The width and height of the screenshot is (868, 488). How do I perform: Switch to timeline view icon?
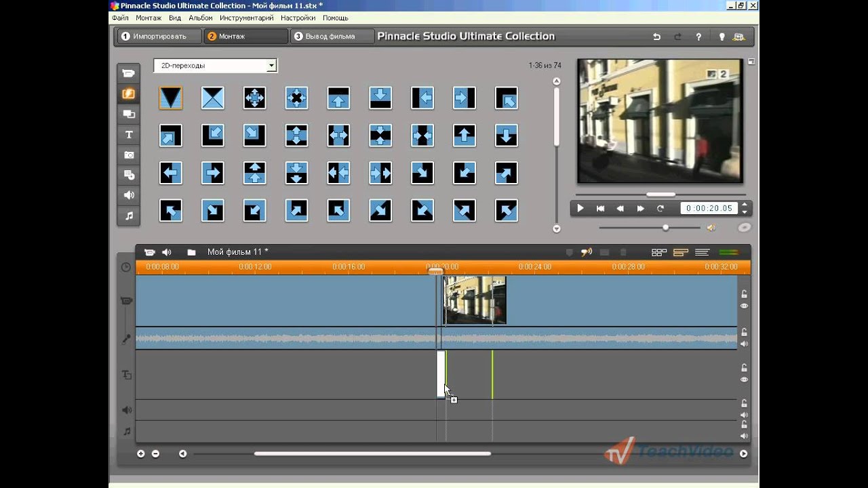point(680,252)
